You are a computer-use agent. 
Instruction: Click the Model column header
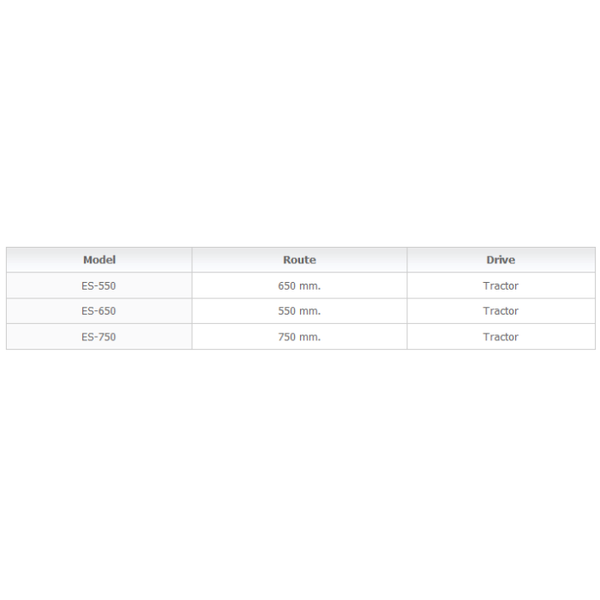[x=99, y=260]
